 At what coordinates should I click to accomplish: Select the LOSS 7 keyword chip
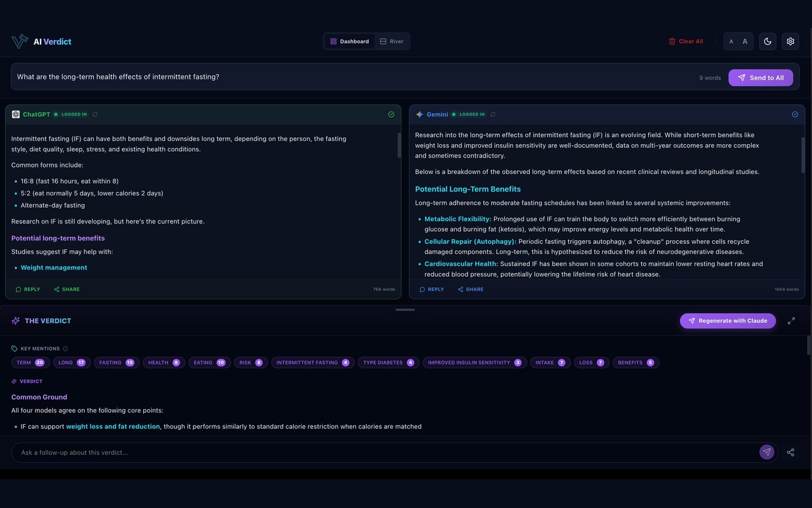[592, 363]
